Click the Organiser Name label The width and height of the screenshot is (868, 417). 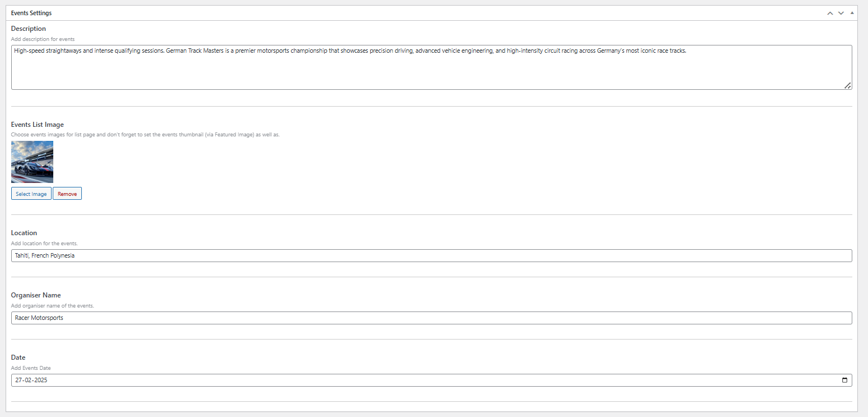pos(36,295)
